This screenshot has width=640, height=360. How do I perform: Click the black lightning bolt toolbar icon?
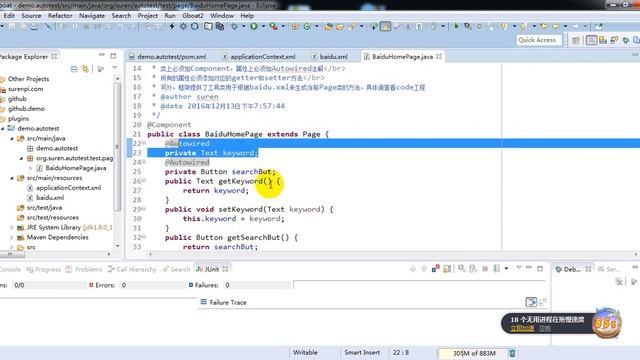click(x=172, y=27)
